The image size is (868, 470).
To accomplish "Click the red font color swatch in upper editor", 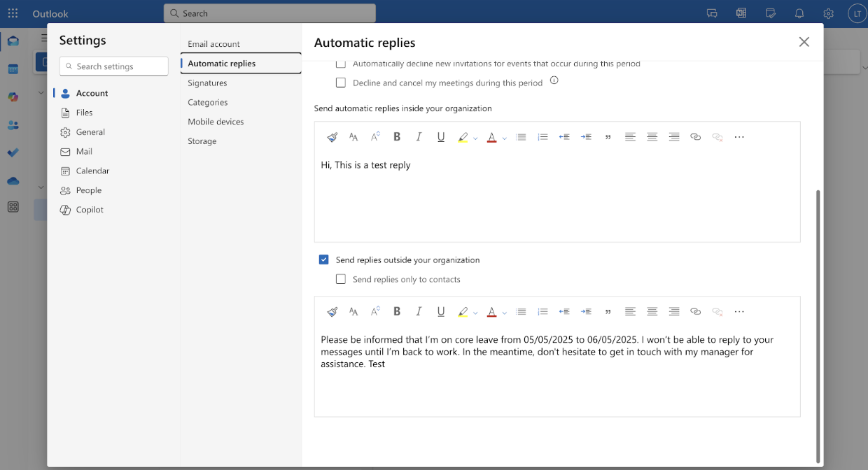I will click(x=491, y=137).
